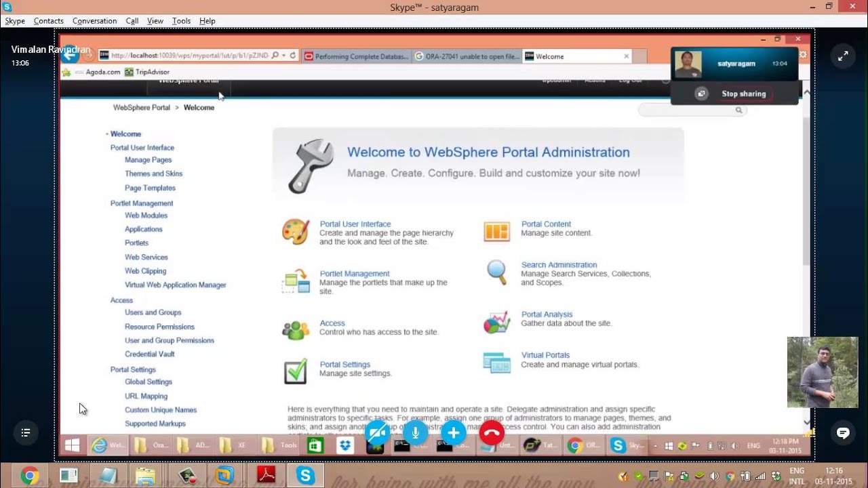
Task: End the call with red hang-up button
Action: (492, 432)
